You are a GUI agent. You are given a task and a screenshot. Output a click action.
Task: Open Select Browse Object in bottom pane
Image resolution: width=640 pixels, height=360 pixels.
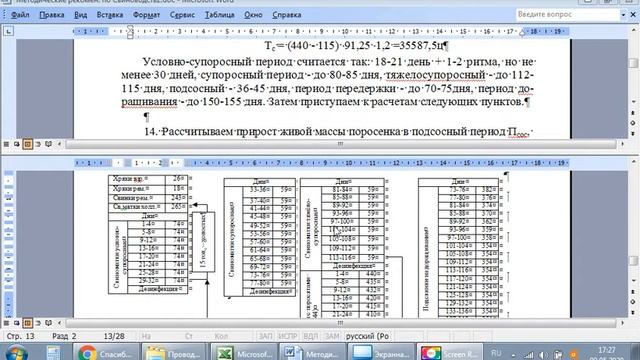coord(633,302)
